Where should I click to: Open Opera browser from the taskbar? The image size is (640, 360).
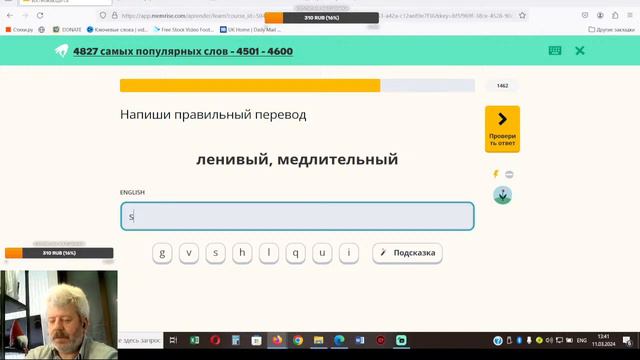click(x=216, y=340)
